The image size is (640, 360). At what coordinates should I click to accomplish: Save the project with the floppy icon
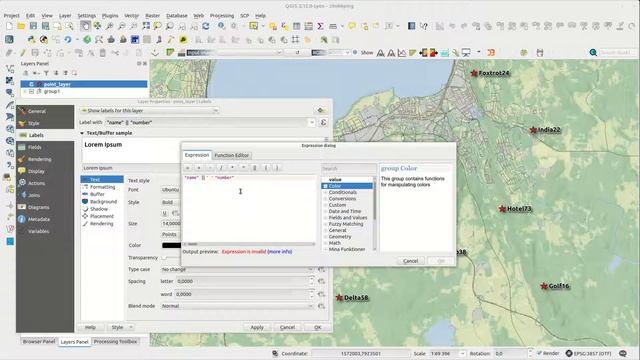[33, 26]
